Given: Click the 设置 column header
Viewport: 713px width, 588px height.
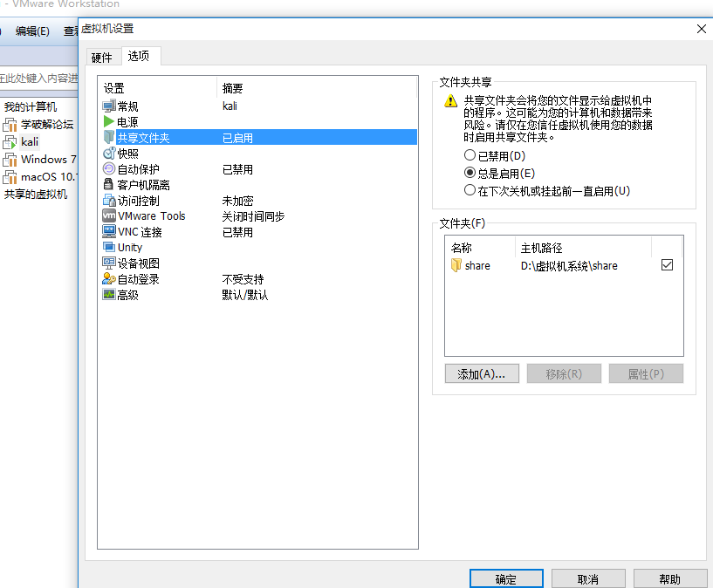Looking at the screenshot, I should [x=157, y=88].
